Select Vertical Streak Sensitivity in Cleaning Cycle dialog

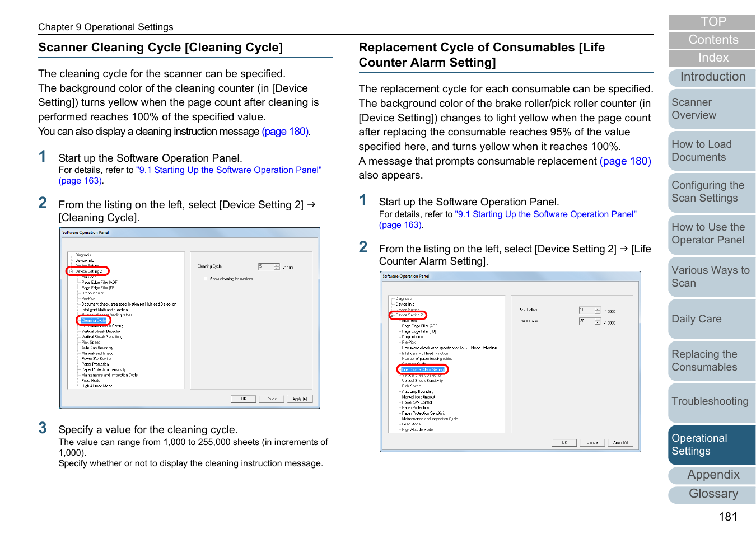[102, 337]
